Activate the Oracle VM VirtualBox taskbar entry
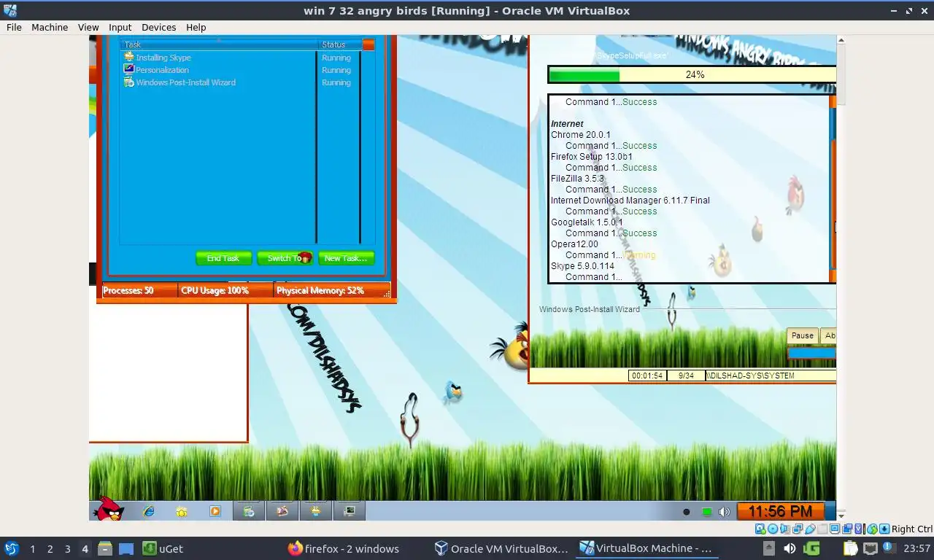 (501, 548)
